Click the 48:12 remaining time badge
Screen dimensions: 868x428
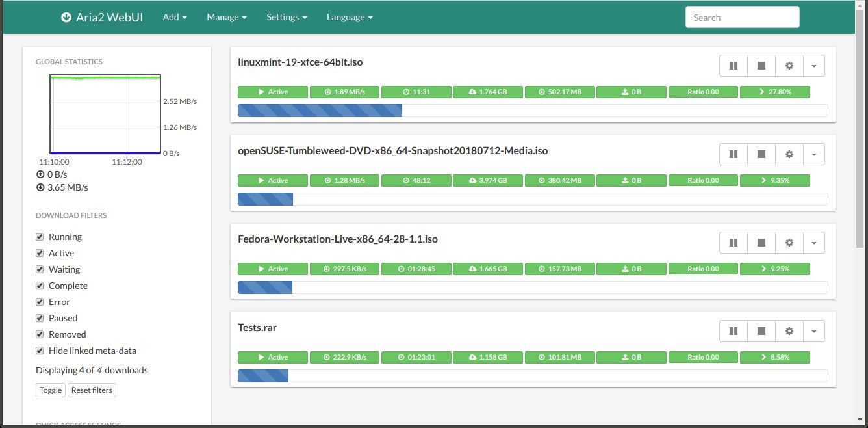(x=416, y=180)
